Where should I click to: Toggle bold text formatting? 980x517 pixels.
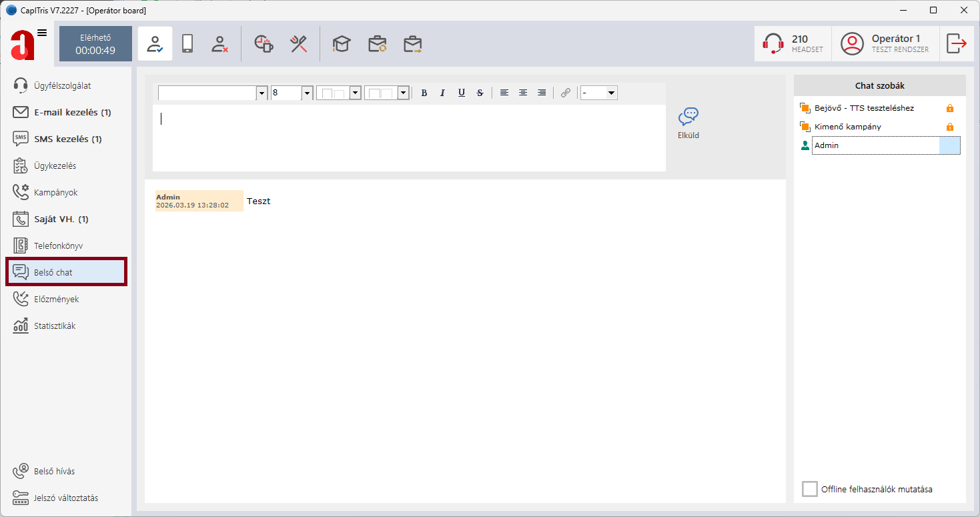424,93
